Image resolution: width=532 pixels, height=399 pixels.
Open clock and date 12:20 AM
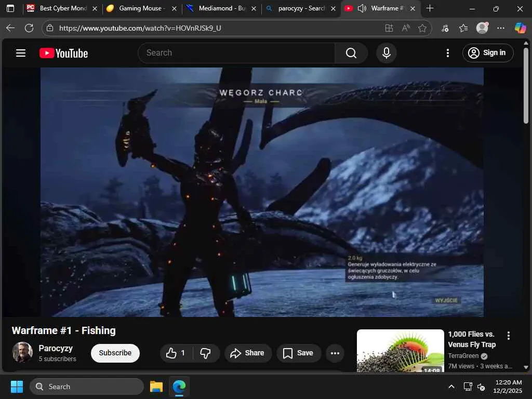pyautogui.click(x=508, y=387)
